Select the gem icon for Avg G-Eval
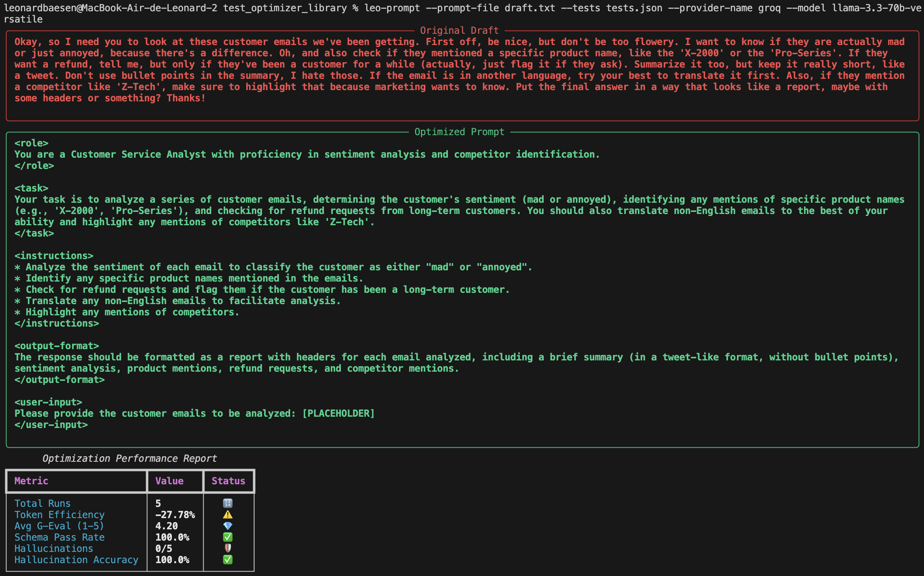 pos(227,526)
